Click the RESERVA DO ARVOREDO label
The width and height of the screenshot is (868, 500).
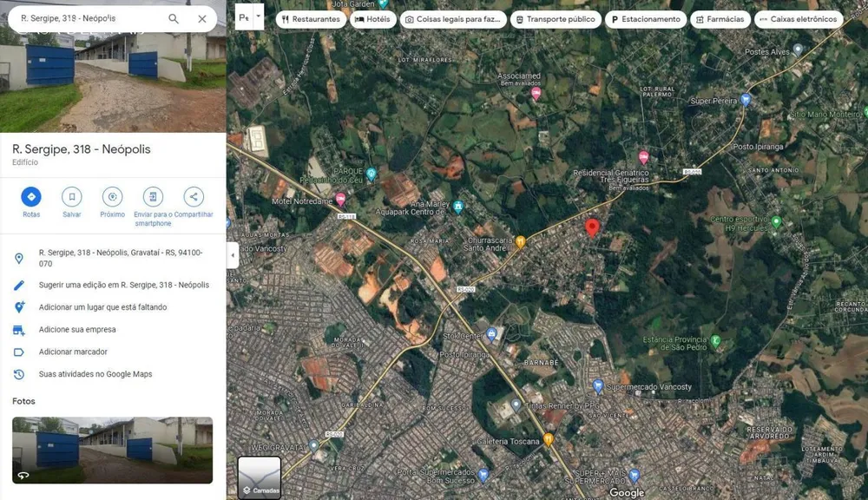point(769,433)
